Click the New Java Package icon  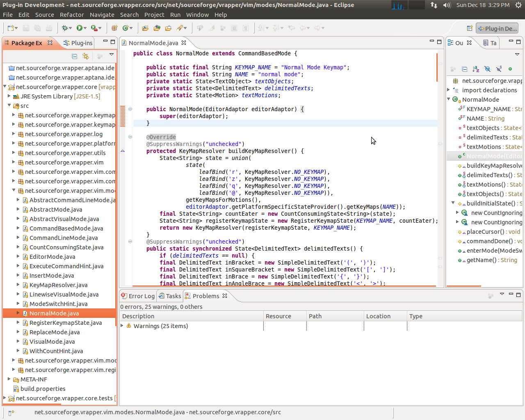point(114,28)
